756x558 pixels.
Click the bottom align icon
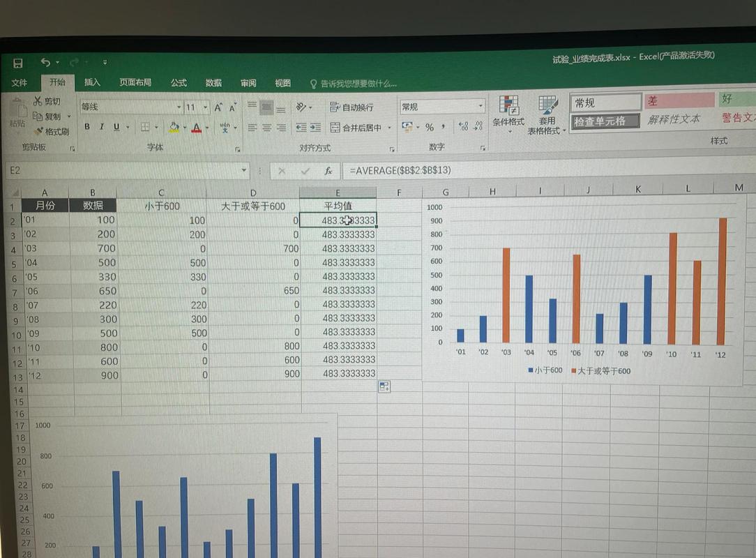pos(280,107)
